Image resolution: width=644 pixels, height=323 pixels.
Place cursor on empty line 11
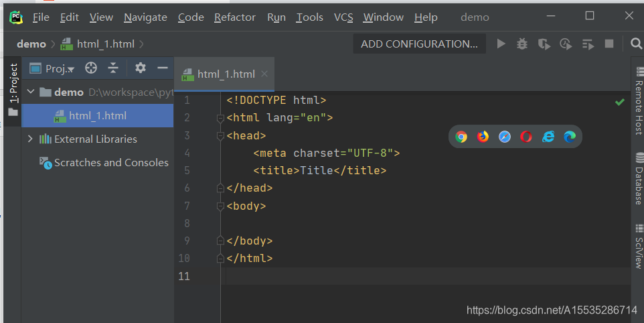tap(427, 276)
